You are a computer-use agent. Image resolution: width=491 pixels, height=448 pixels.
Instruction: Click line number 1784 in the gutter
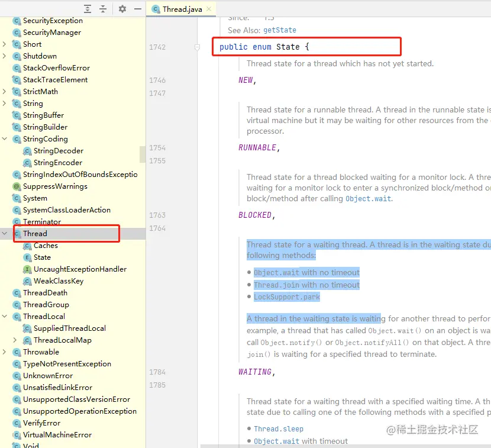click(x=157, y=372)
